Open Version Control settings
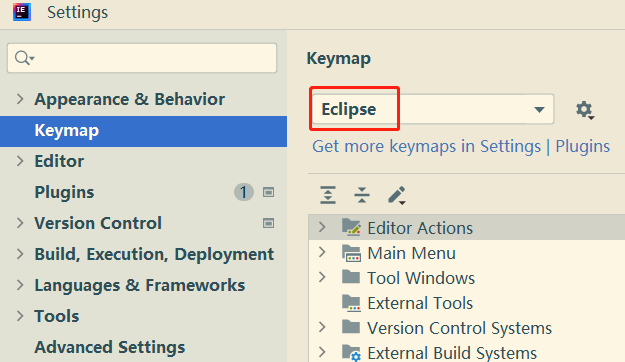This screenshot has width=625, height=362. 98,223
